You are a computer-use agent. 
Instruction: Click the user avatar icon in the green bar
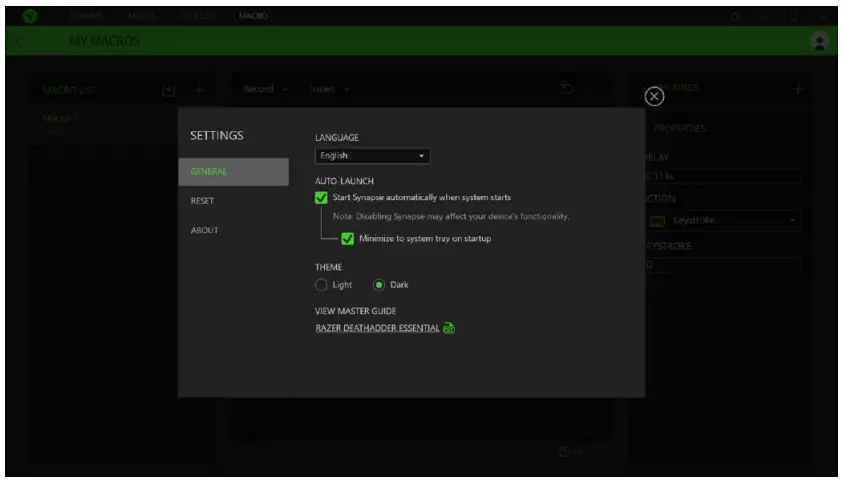(x=819, y=41)
